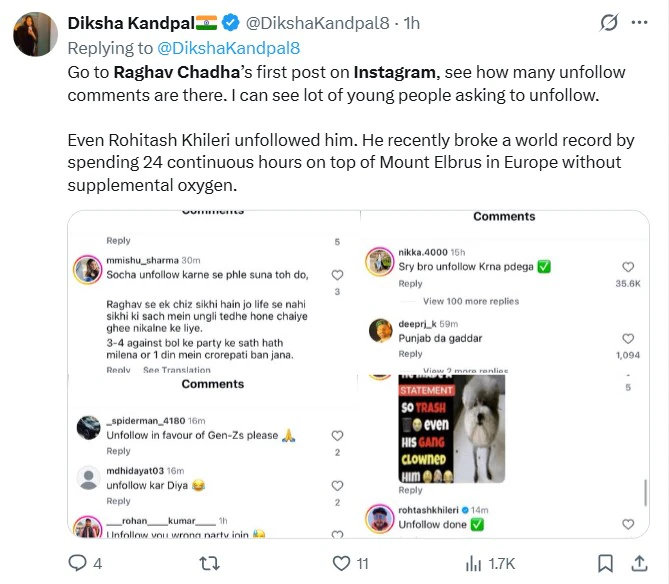The width and height of the screenshot is (669, 584).
Task: Share this tweet via share icon
Action: click(640, 563)
